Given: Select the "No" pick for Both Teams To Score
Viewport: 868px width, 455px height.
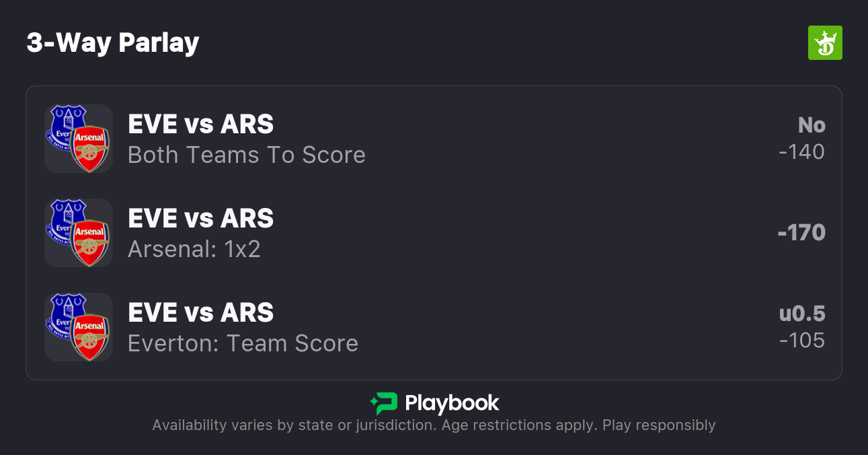Looking at the screenshot, I should 811,125.
